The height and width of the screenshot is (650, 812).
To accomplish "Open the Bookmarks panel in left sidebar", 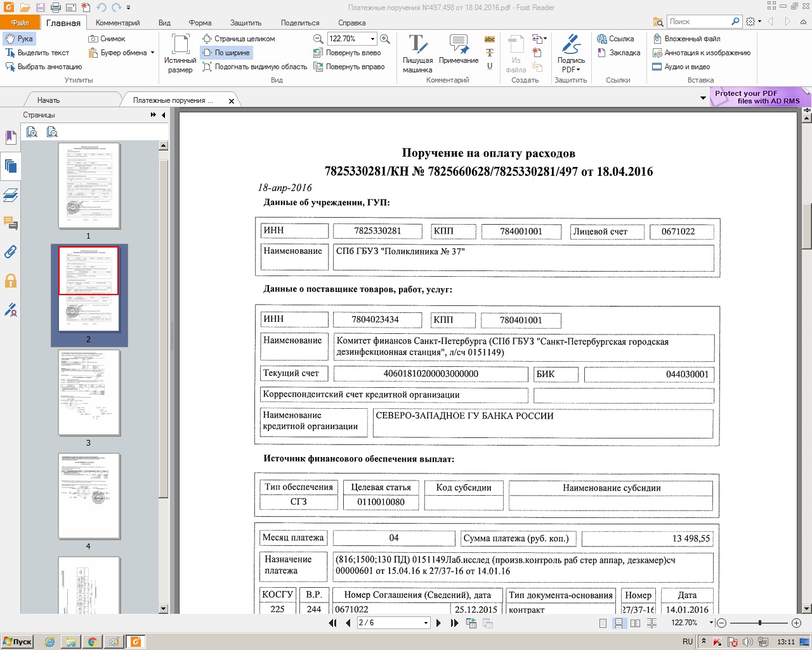I will [10, 137].
